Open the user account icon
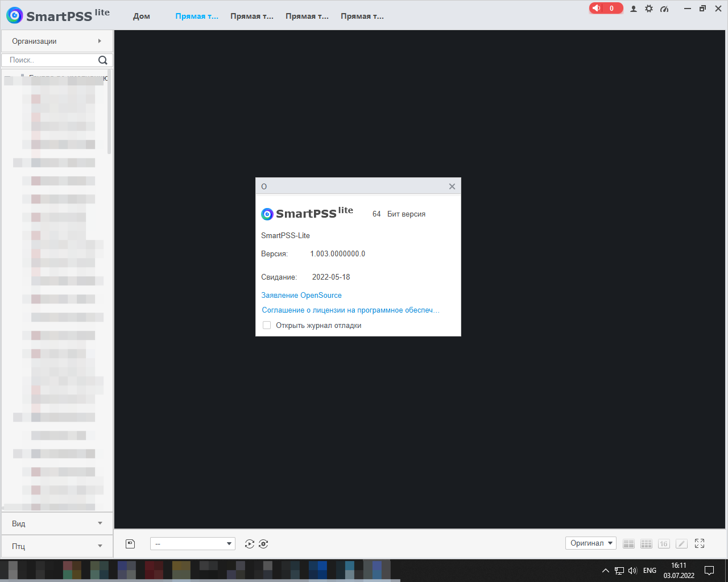The height and width of the screenshot is (582, 728). (x=634, y=9)
